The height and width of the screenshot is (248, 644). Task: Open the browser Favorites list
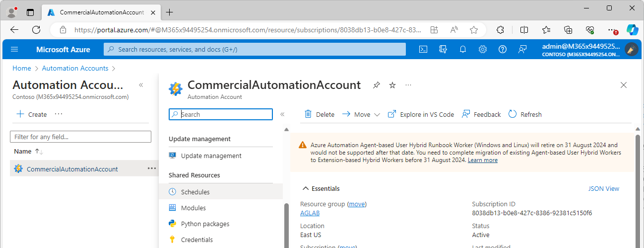(x=546, y=30)
